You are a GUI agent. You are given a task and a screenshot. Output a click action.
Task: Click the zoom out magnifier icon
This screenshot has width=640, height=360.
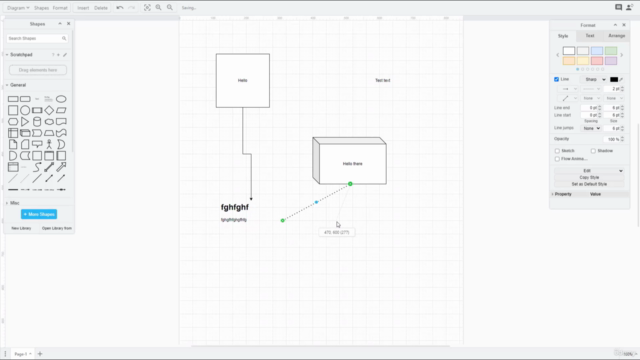pyautogui.click(x=170, y=8)
